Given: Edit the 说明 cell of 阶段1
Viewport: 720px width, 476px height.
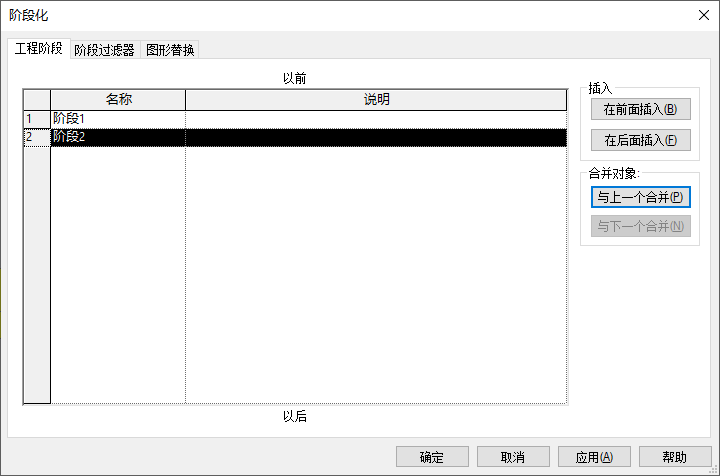Looking at the screenshot, I should [x=376, y=119].
